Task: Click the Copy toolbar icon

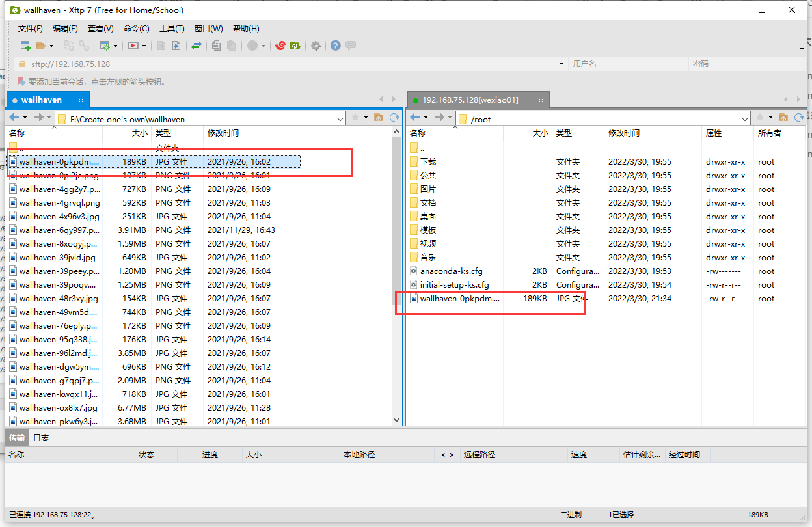Action: [x=216, y=46]
